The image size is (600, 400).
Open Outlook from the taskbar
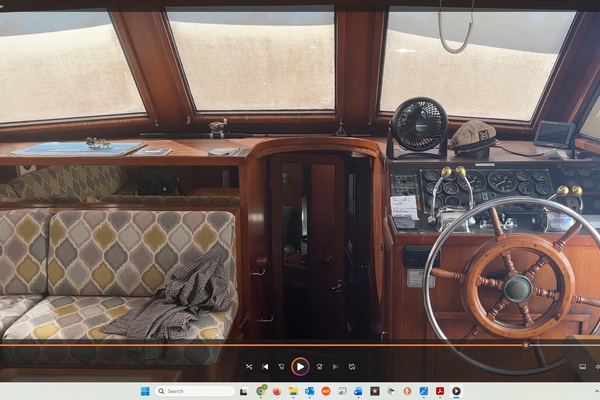[309, 391]
